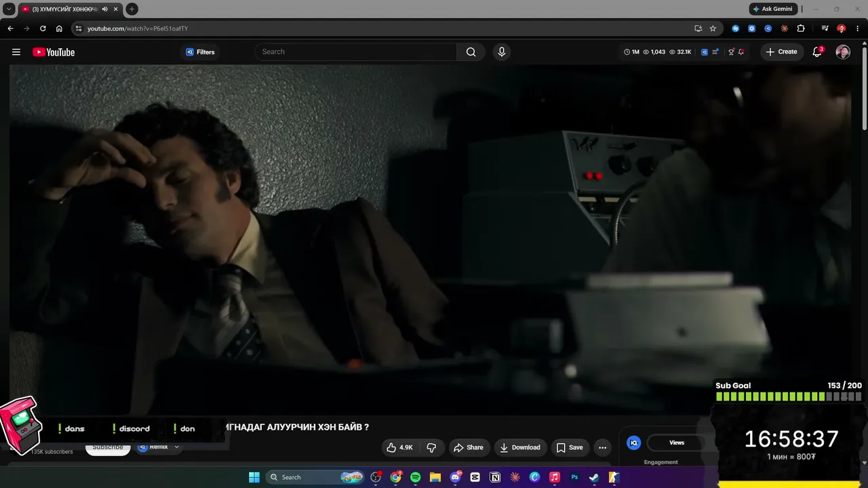Close the YouTube browser tab
Image resolution: width=868 pixels, height=488 pixels.
pos(117,9)
